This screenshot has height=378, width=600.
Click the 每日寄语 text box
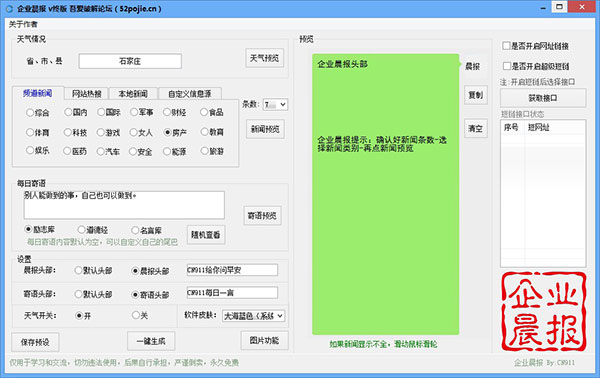tap(124, 205)
